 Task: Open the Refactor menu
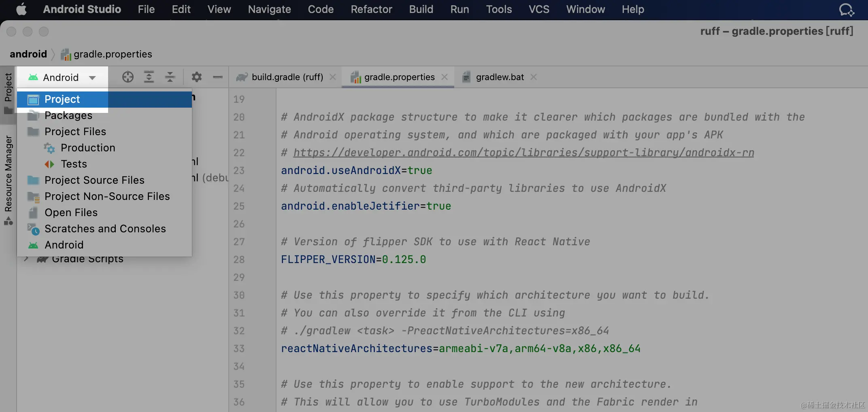point(371,9)
